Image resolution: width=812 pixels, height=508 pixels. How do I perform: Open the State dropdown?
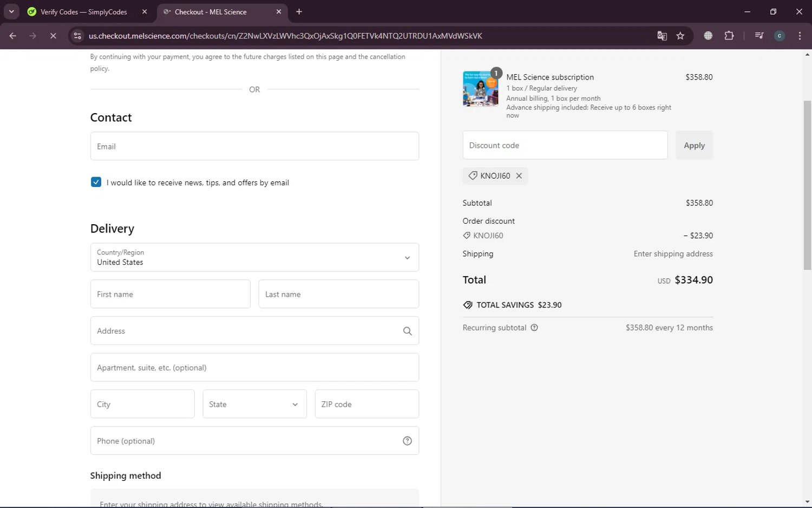254,404
